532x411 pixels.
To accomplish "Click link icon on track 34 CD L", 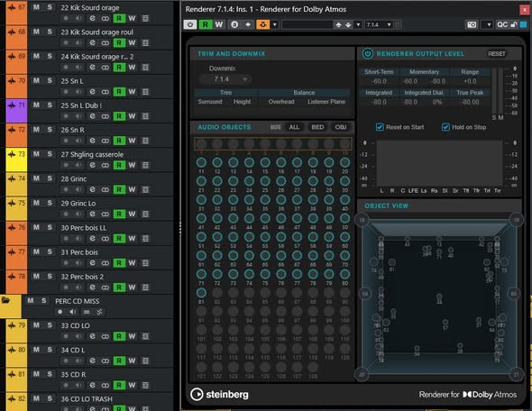I will (105, 361).
